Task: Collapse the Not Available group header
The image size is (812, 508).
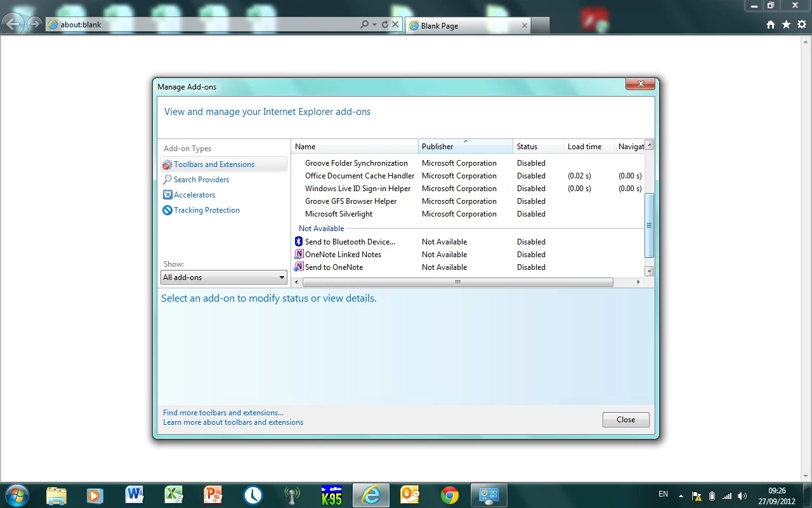Action: tap(321, 229)
